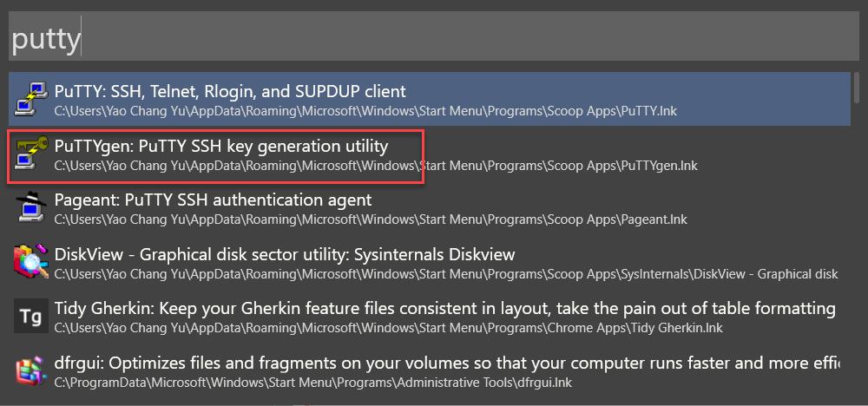Choose Pageant SSH authentication agent title
This screenshot has width=868, height=406.
[x=214, y=200]
